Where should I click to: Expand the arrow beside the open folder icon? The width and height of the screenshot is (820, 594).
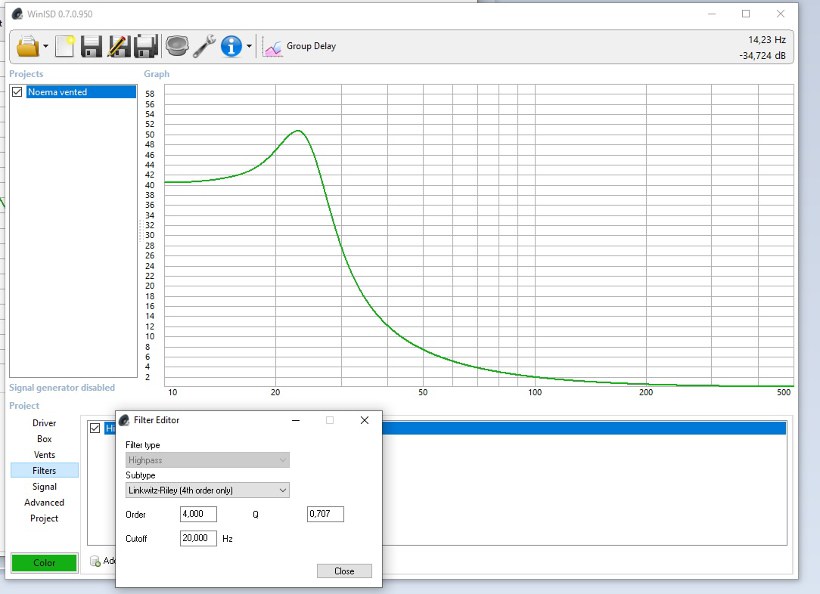pos(45,47)
